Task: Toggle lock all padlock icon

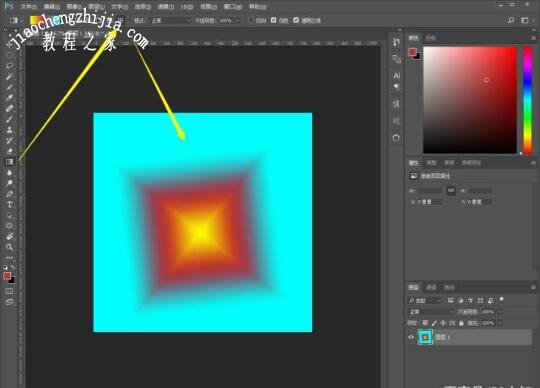Action: pos(461,323)
